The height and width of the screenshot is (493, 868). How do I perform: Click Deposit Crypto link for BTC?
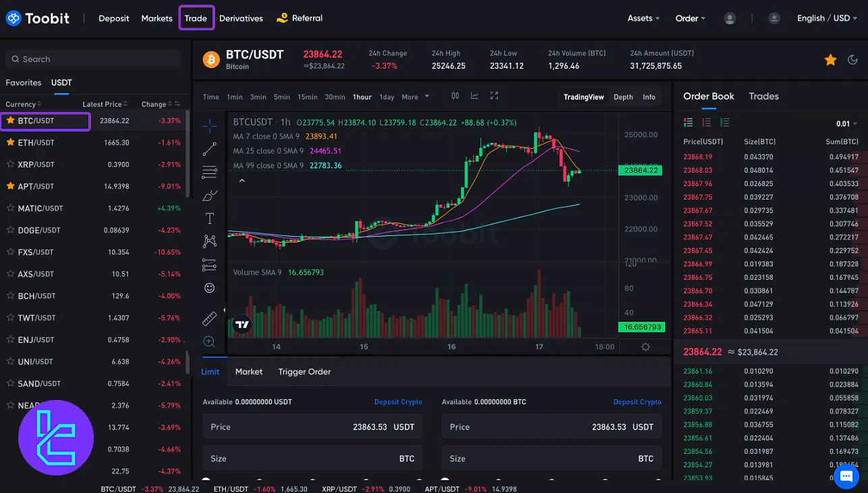[x=637, y=402]
